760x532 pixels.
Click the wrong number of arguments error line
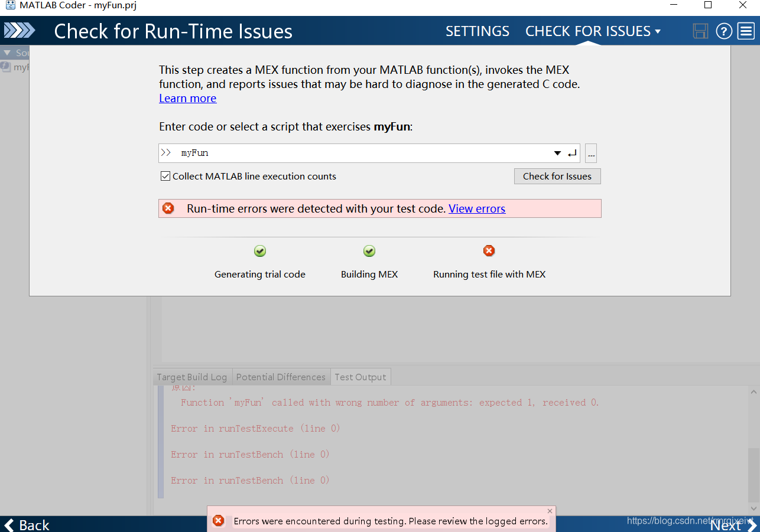tap(390, 403)
